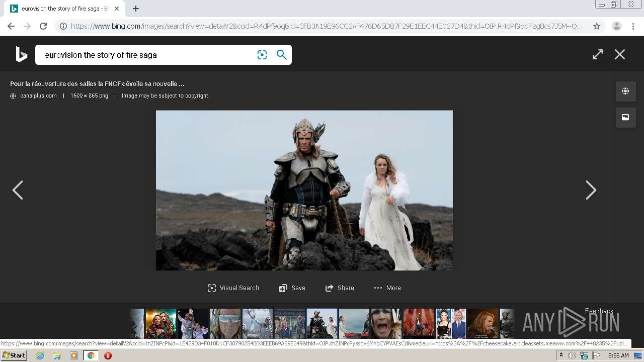Expand image to full screen view

tap(598, 54)
